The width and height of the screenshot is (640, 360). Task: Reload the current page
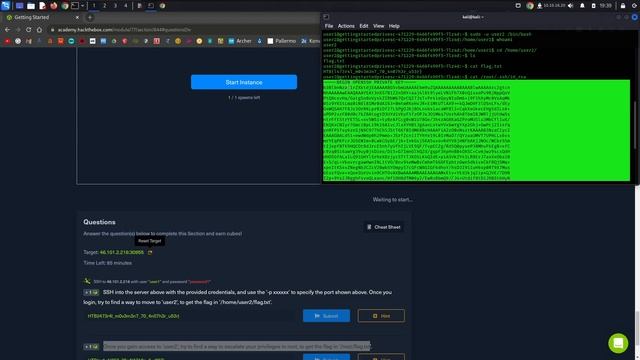tap(29, 30)
